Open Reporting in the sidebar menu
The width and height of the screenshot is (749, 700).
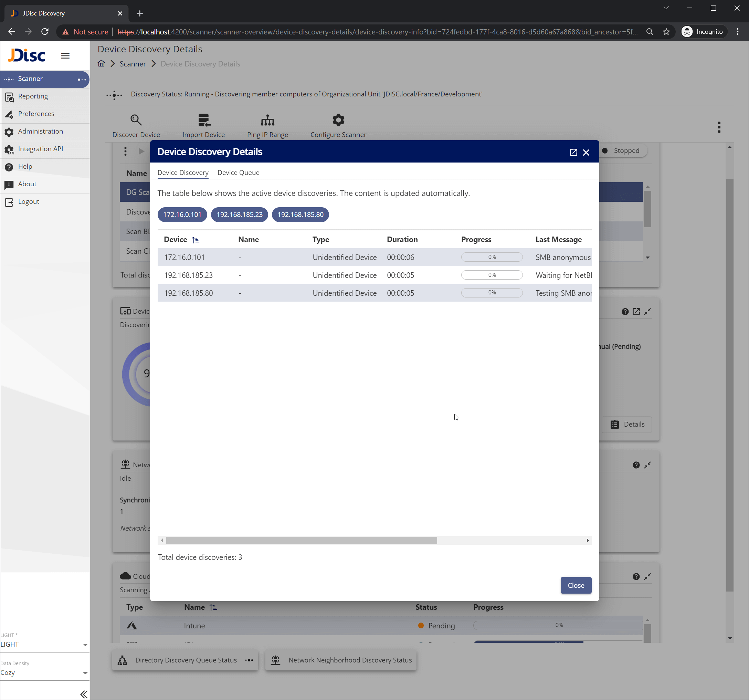33,96
